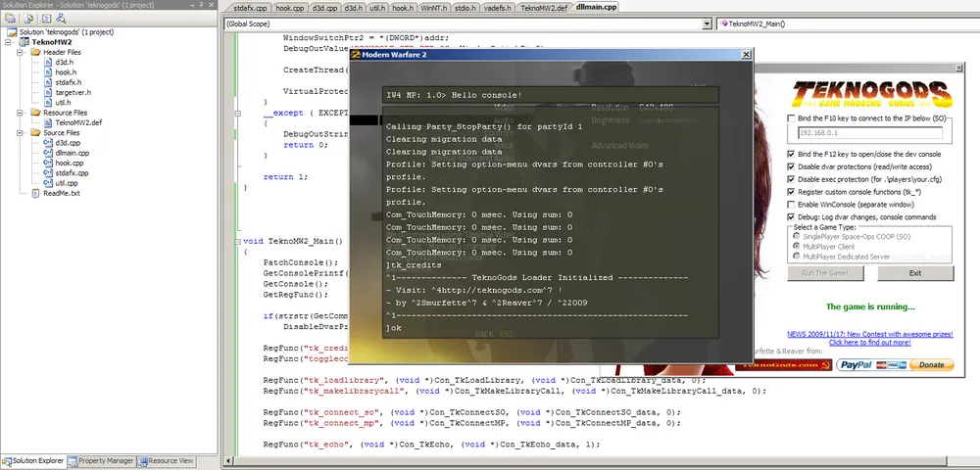Uncheck Disable dvar protections checkbox

[x=792, y=165]
